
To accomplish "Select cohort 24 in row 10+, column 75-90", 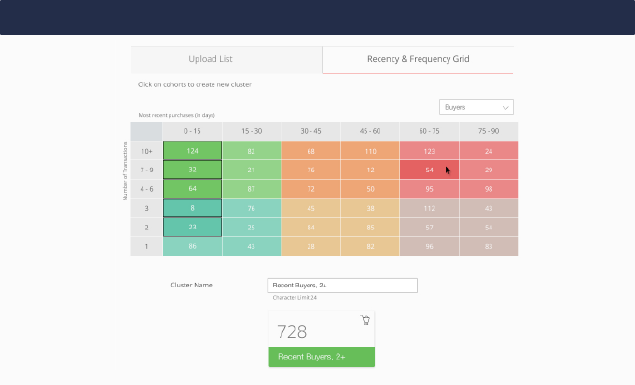I will click(x=489, y=151).
